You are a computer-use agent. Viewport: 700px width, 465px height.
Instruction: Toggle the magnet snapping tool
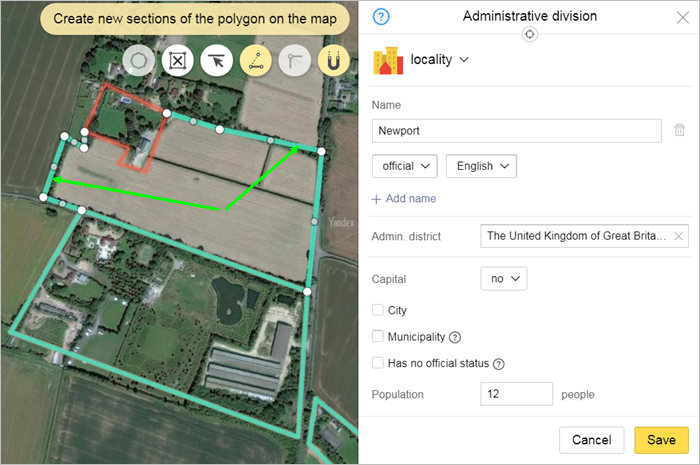334,61
